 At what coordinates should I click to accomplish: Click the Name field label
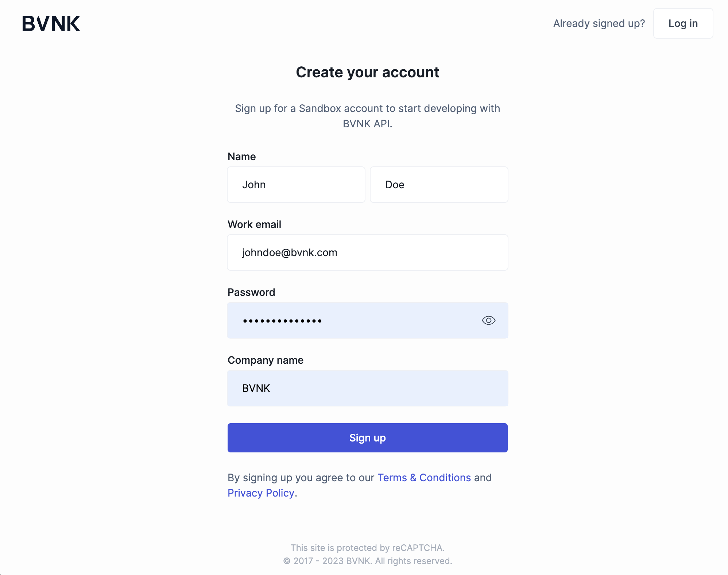click(x=241, y=157)
